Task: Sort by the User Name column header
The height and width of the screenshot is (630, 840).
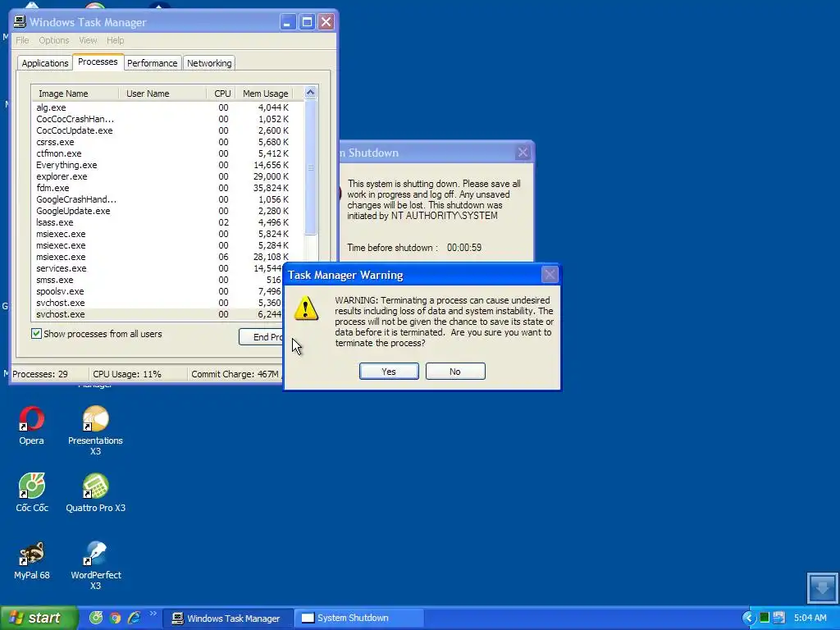Action: point(163,94)
